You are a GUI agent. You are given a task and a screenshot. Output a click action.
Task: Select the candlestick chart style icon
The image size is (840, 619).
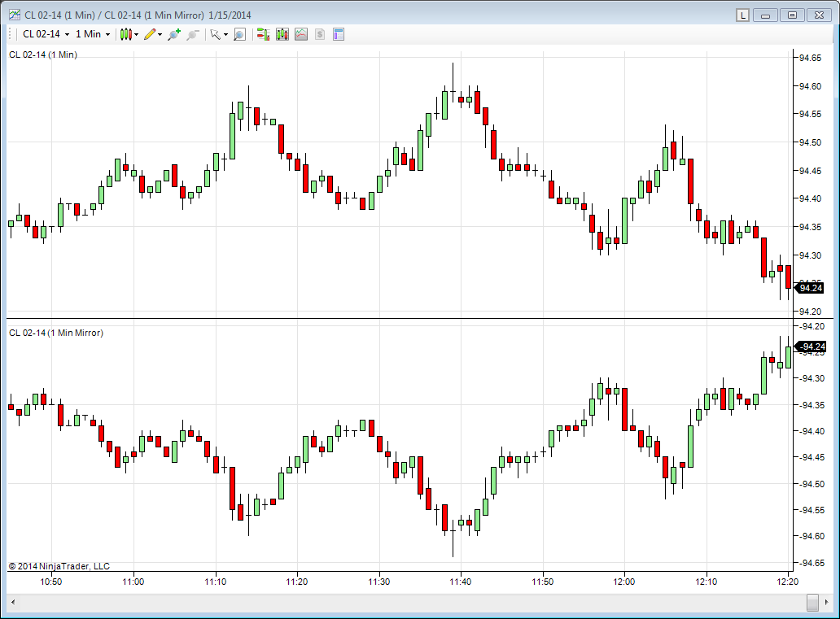(128, 34)
